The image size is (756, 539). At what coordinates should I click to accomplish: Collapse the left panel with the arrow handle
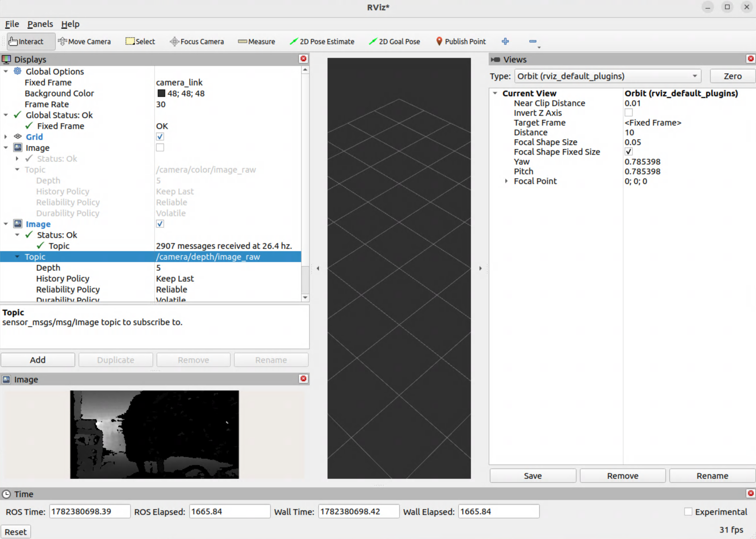(318, 268)
